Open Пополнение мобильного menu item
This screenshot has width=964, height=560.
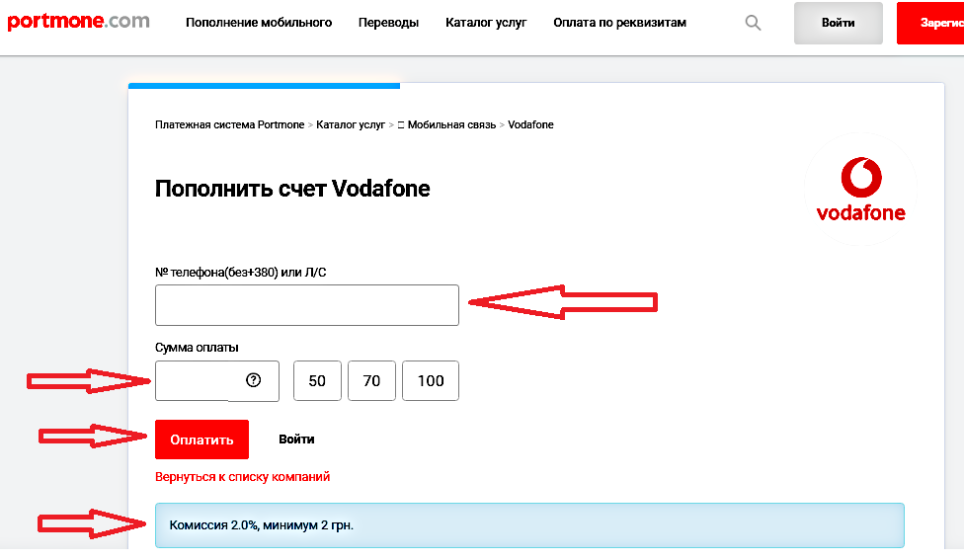pos(259,23)
